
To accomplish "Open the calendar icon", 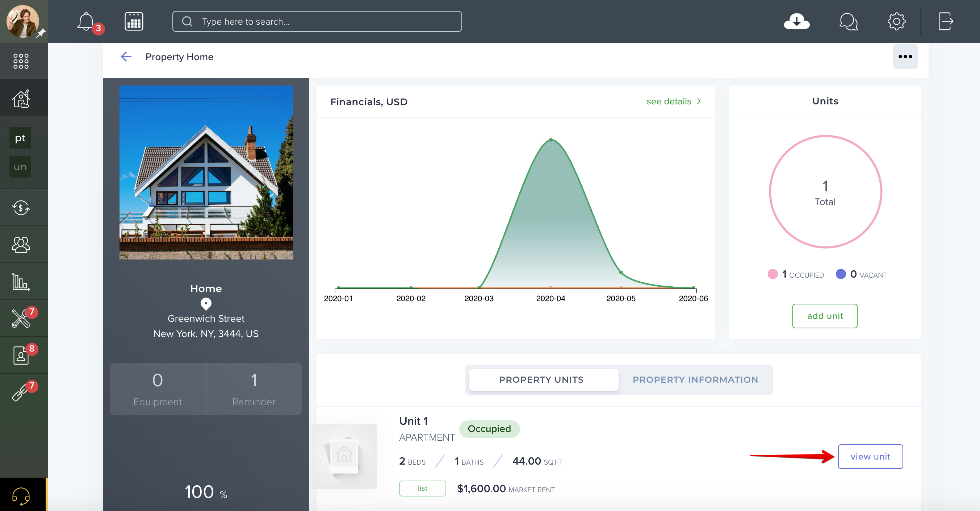I will tap(134, 21).
